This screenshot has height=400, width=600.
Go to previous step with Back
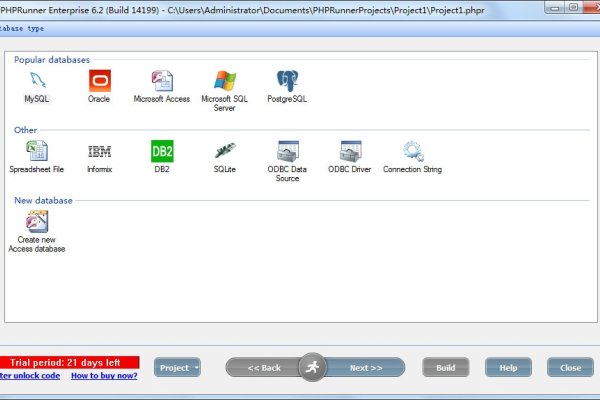tap(264, 368)
